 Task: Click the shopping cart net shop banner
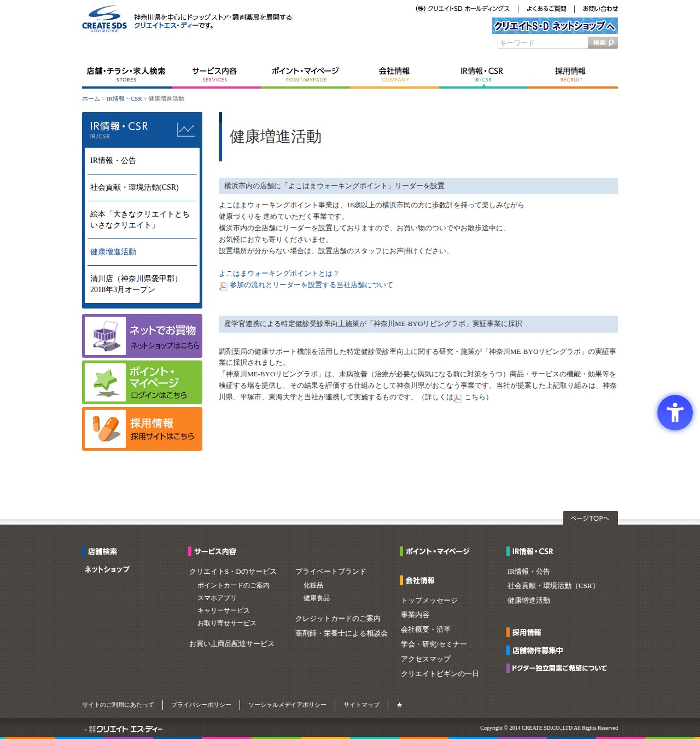coord(142,336)
